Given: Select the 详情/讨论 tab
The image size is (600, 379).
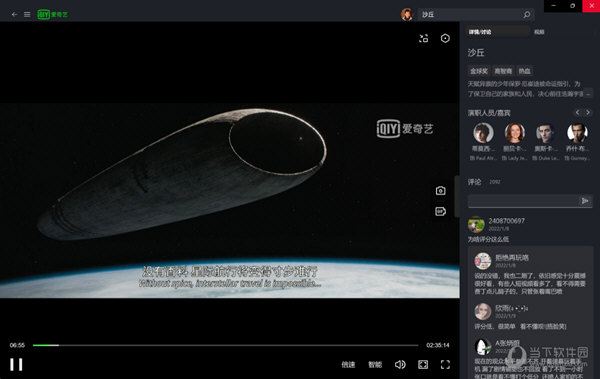Looking at the screenshot, I should click(480, 32).
